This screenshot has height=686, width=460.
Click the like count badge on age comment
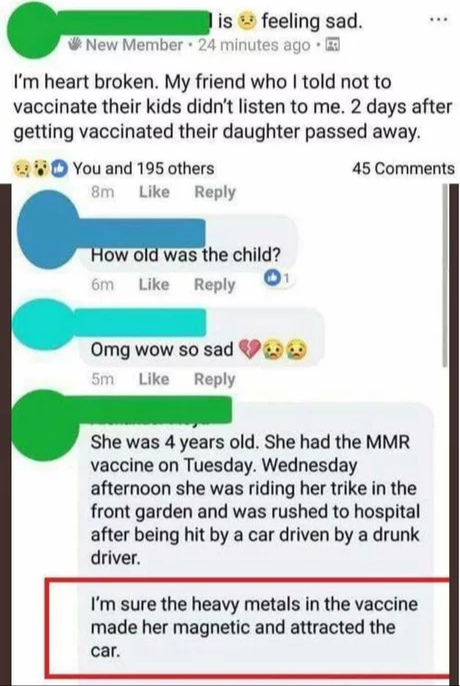point(277,277)
